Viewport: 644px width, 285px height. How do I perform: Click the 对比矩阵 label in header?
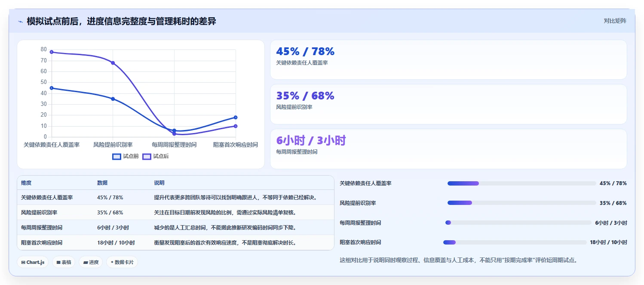pos(615,21)
